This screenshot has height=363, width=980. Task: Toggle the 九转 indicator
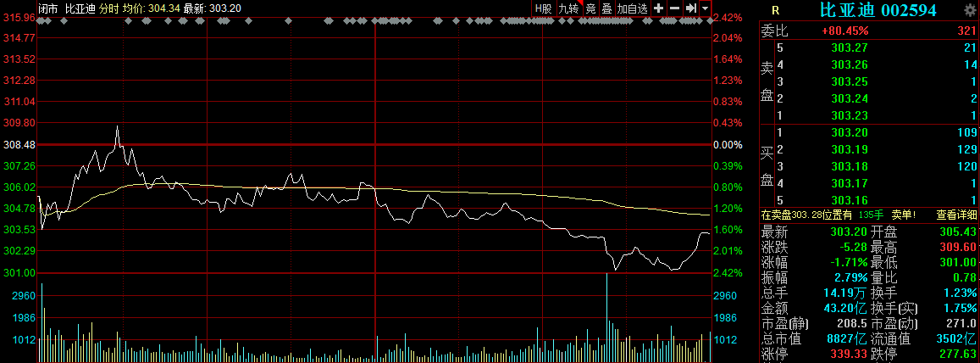click(x=568, y=8)
